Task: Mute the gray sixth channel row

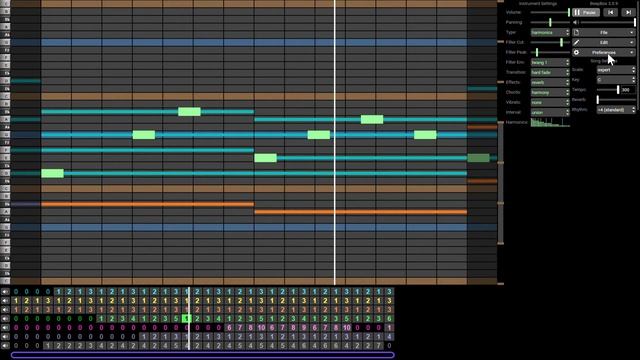Action: (5, 336)
